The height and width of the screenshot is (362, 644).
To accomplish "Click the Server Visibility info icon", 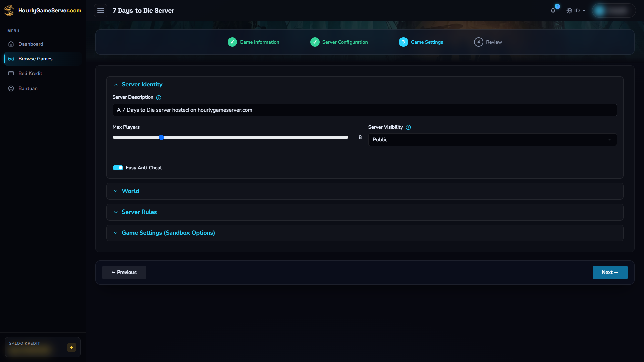I will 408,127.
